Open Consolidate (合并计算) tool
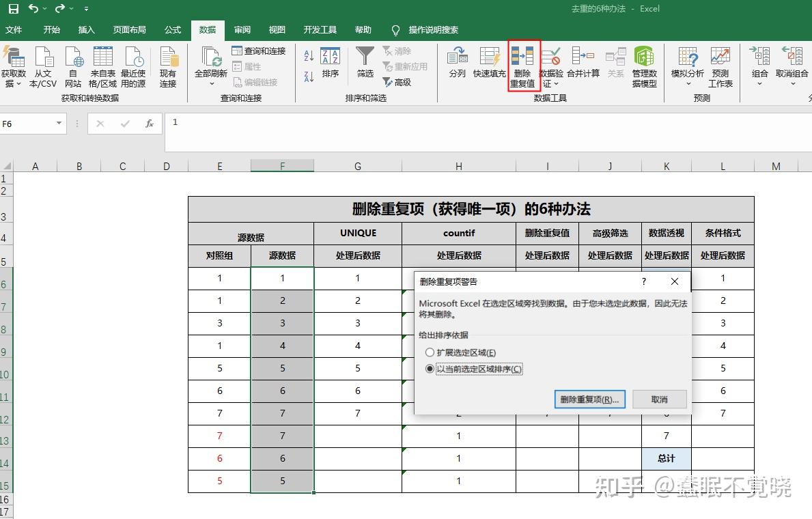Viewport: 812px width, 519px height. [x=583, y=62]
